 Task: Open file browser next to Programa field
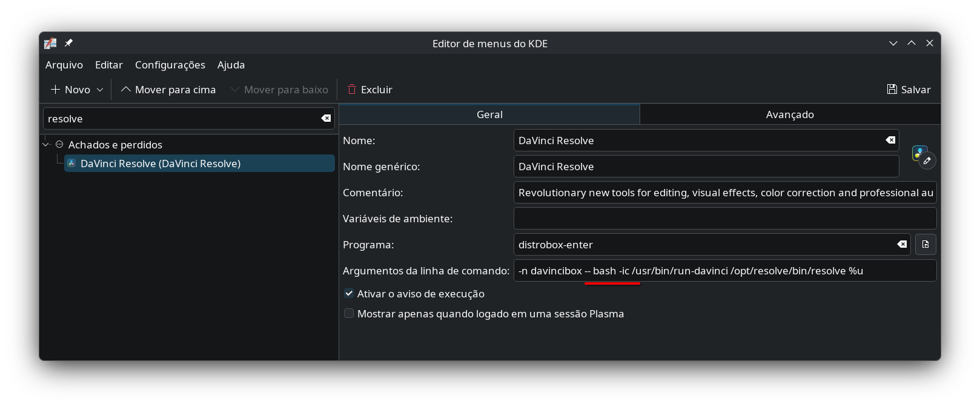(x=925, y=245)
